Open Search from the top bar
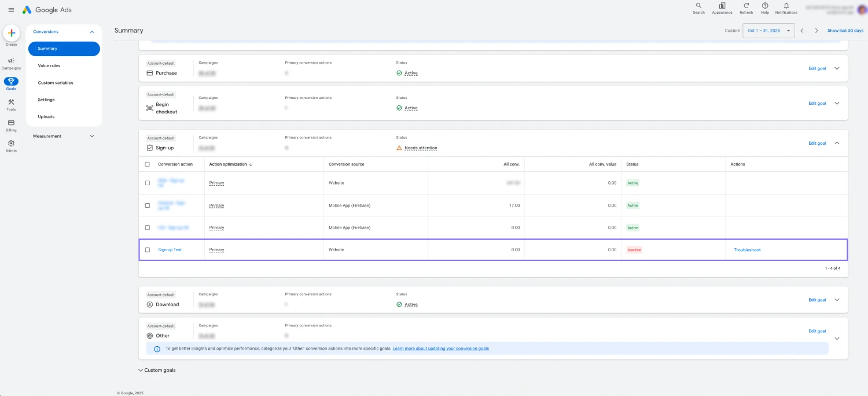868x396 pixels. 698,7
